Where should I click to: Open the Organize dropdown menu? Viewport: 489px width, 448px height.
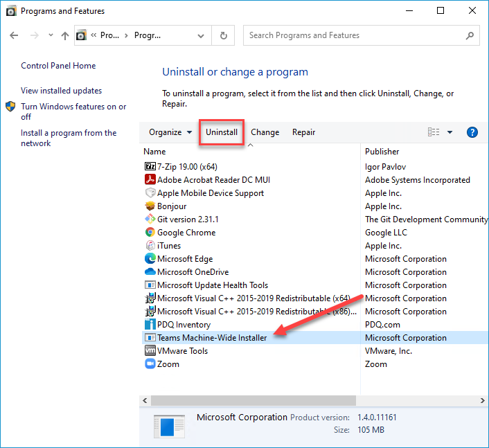[170, 132]
